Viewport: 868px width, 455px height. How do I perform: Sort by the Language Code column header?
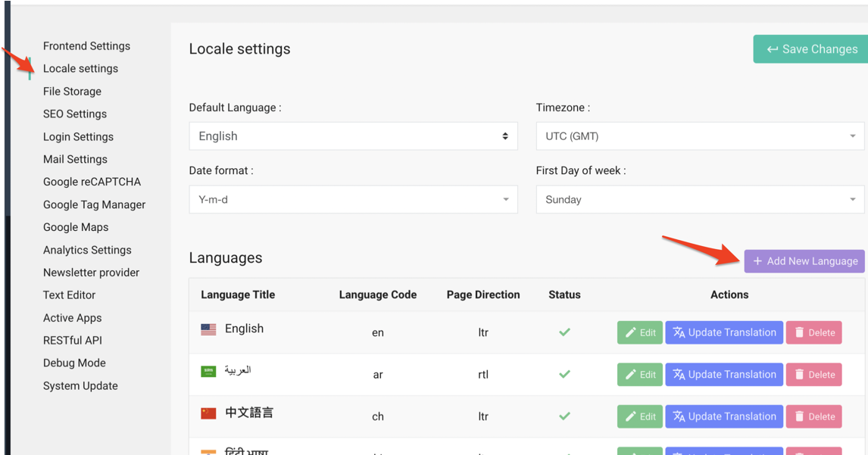[x=377, y=295]
